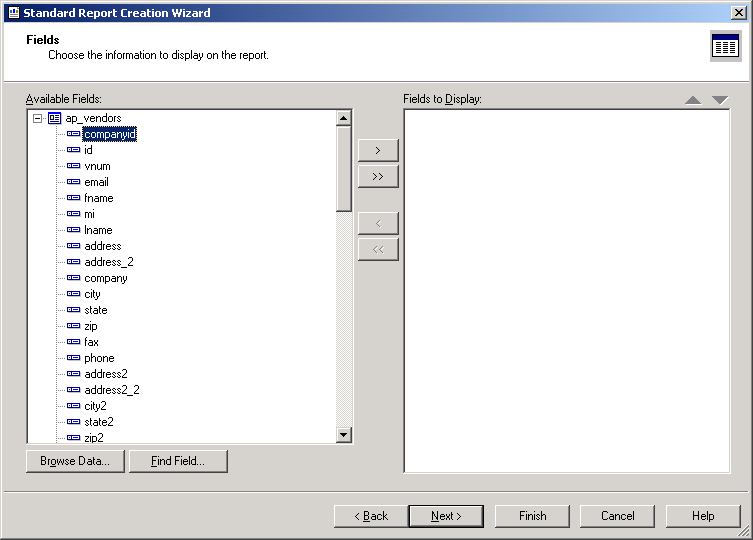Click inside the Fields to Display list
Image resolution: width=753 pixels, height=540 pixels.
pyautogui.click(x=566, y=290)
